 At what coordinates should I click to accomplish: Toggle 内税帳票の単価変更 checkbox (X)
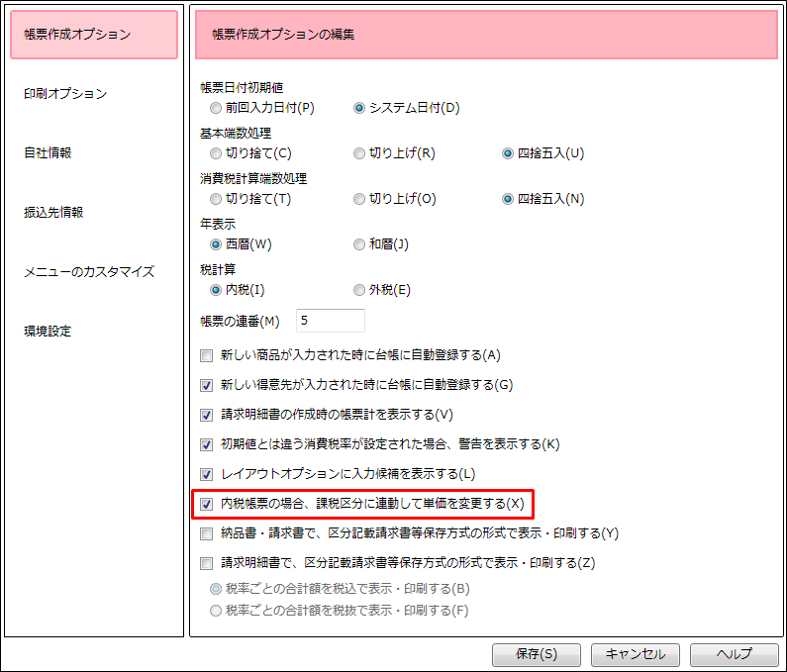[206, 504]
